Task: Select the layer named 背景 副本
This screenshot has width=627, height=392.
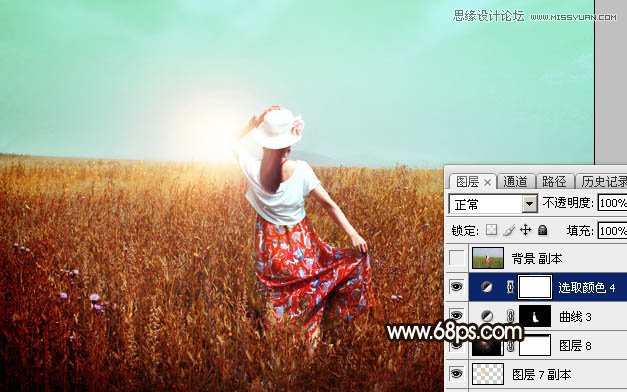Action: 537,259
